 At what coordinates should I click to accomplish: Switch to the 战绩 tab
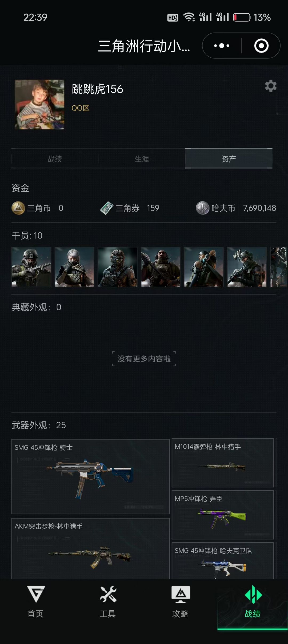[55, 159]
